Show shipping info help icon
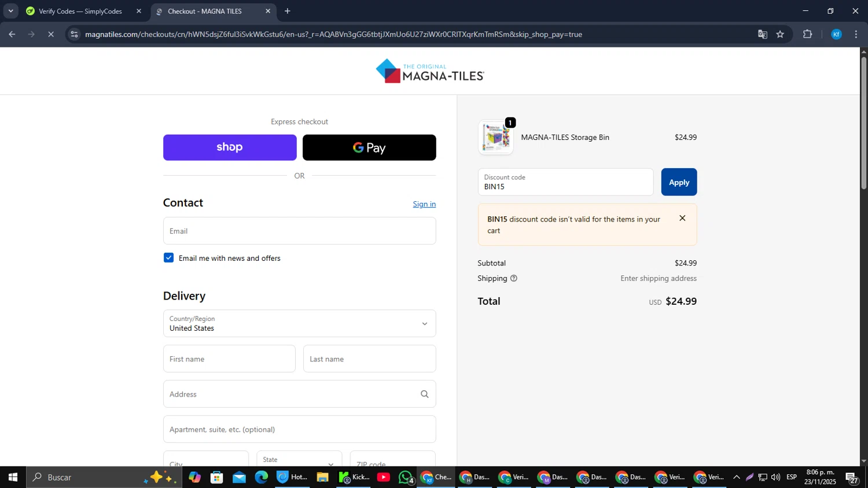868x488 pixels. pyautogui.click(x=513, y=278)
